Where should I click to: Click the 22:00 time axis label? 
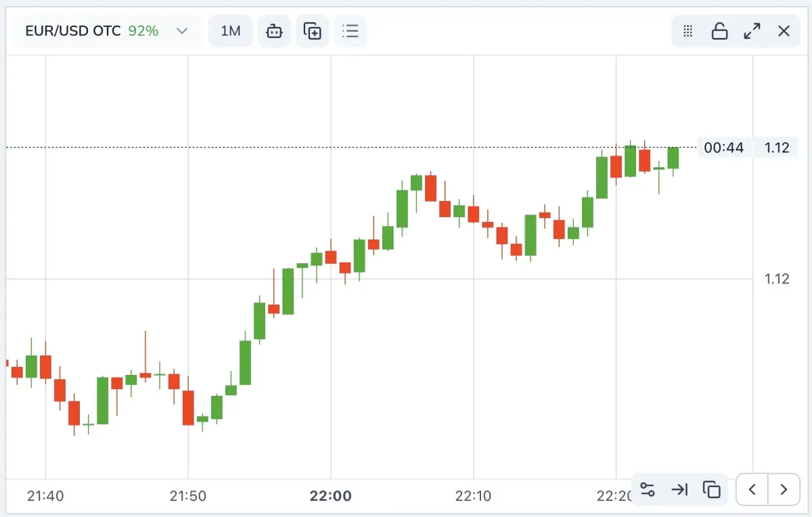(x=331, y=496)
